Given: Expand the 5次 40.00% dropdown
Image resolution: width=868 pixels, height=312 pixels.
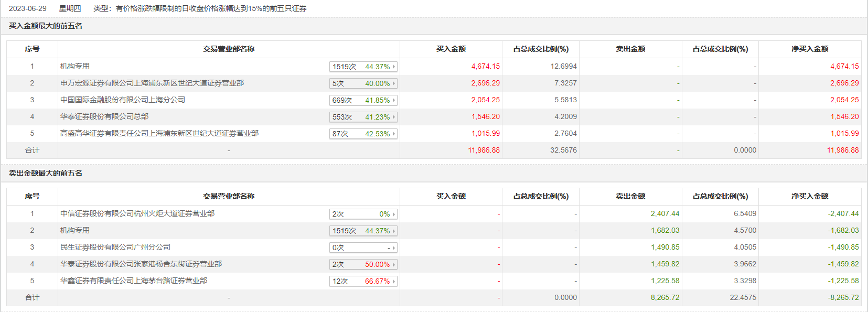Looking at the screenshot, I should pos(363,83).
